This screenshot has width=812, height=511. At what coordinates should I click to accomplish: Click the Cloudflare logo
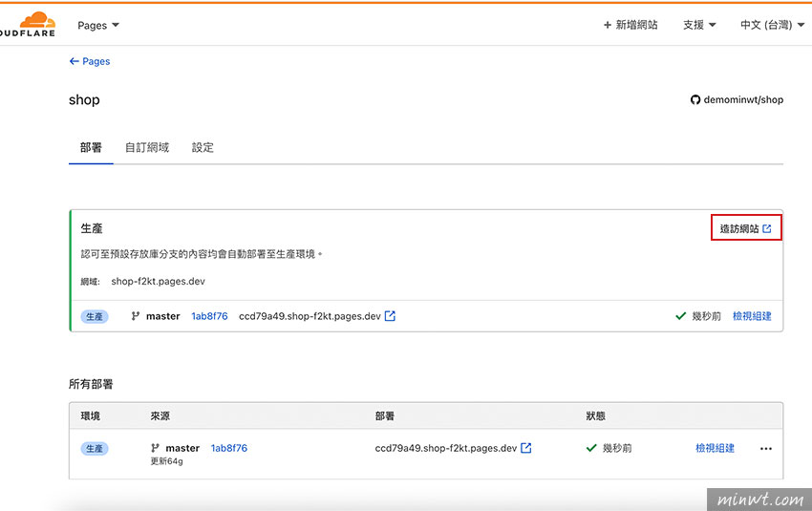[28, 24]
